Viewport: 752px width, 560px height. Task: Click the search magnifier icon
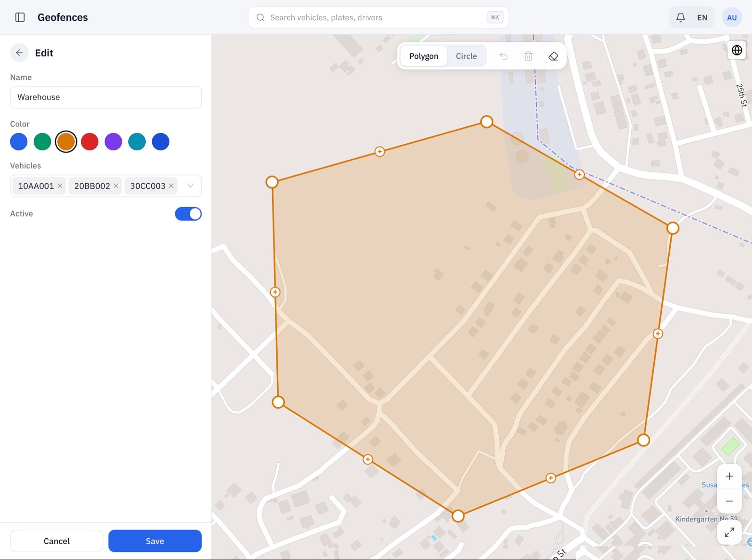pyautogui.click(x=260, y=17)
